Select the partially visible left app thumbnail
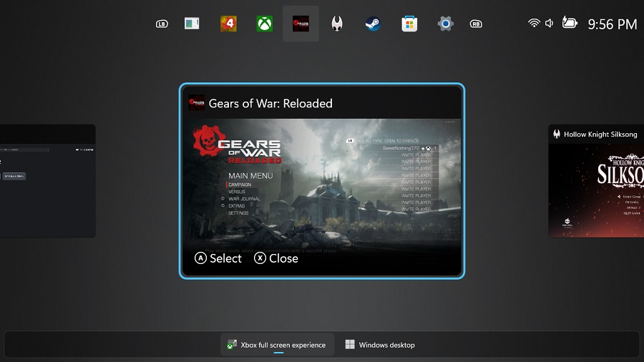The image size is (644, 362). click(x=47, y=181)
